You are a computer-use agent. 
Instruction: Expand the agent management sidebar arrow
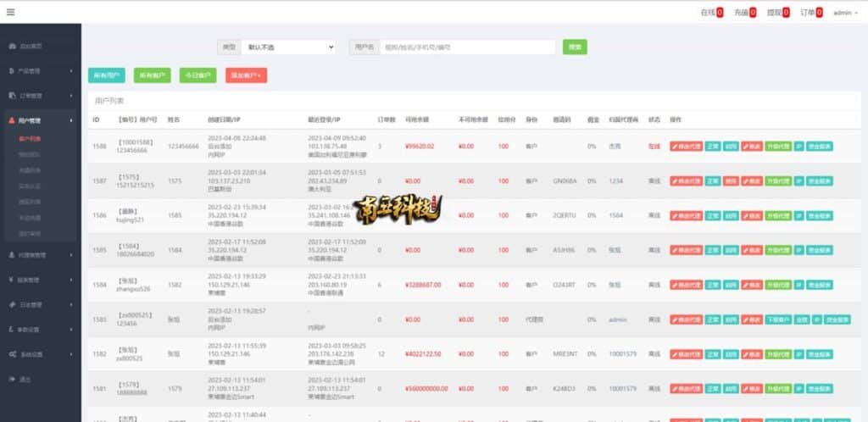click(71, 255)
